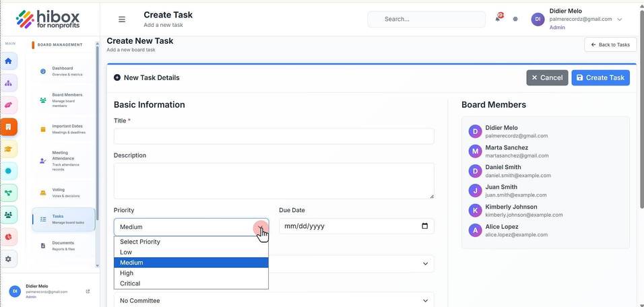Click Didier Melo's avatar in Board Members
The height and width of the screenshot is (307, 644).
475,131
